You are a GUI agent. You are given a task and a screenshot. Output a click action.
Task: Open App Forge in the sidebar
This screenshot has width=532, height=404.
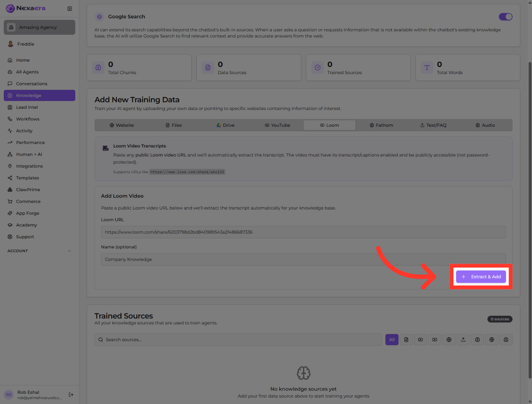[40, 213]
